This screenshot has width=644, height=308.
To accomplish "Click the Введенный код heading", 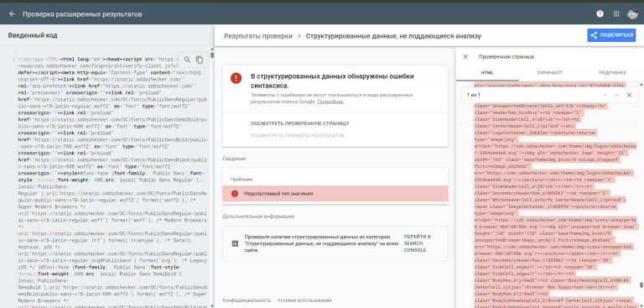I will (x=33, y=35).
